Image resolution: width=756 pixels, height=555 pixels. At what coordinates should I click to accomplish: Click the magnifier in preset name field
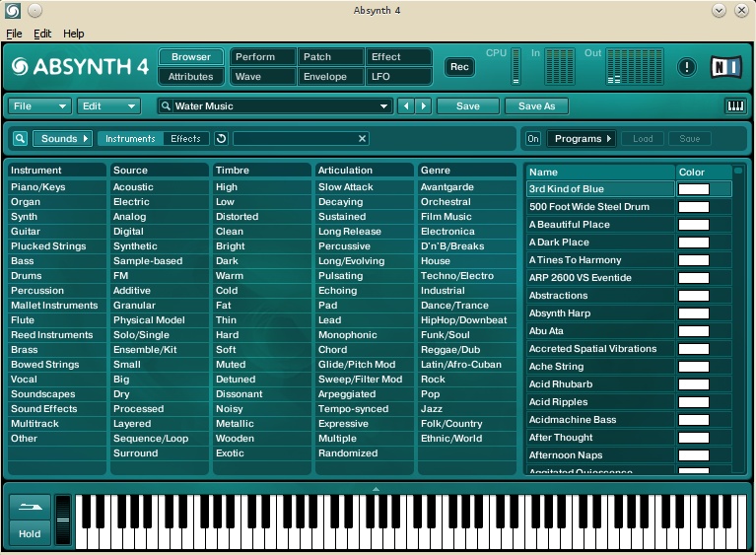(x=166, y=106)
